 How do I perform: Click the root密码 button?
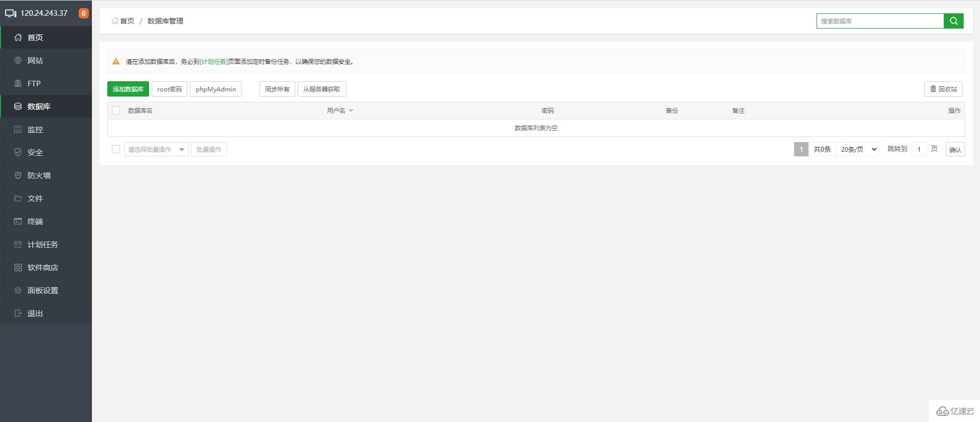[x=170, y=89]
